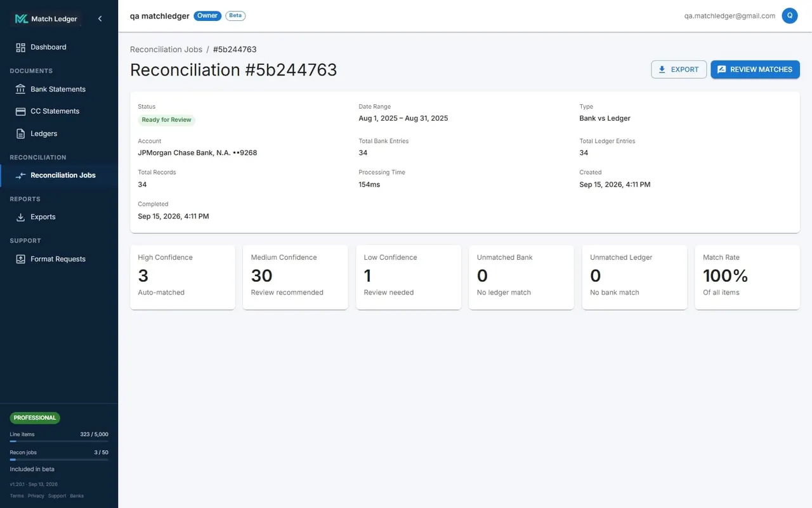Click the Exports download icon in the sidebar

(x=20, y=217)
